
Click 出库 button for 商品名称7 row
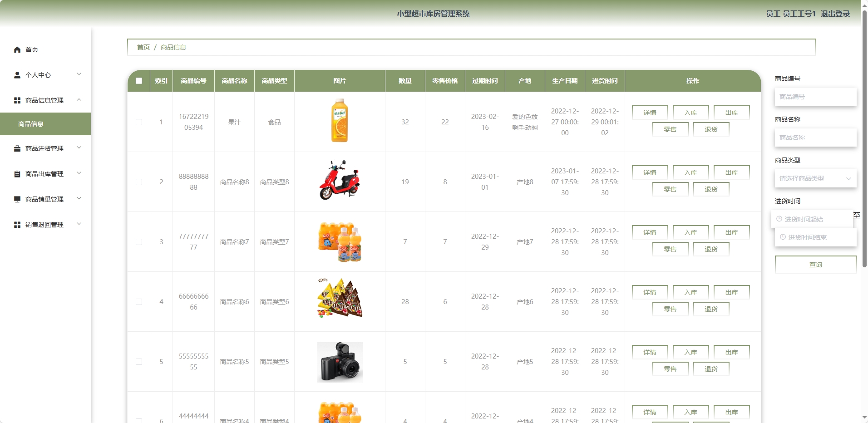[x=731, y=232]
